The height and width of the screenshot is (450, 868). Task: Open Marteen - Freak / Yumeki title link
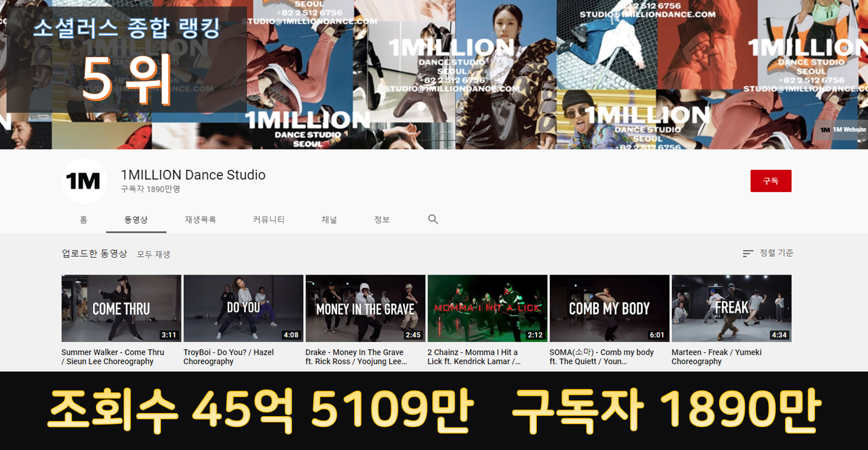click(717, 357)
